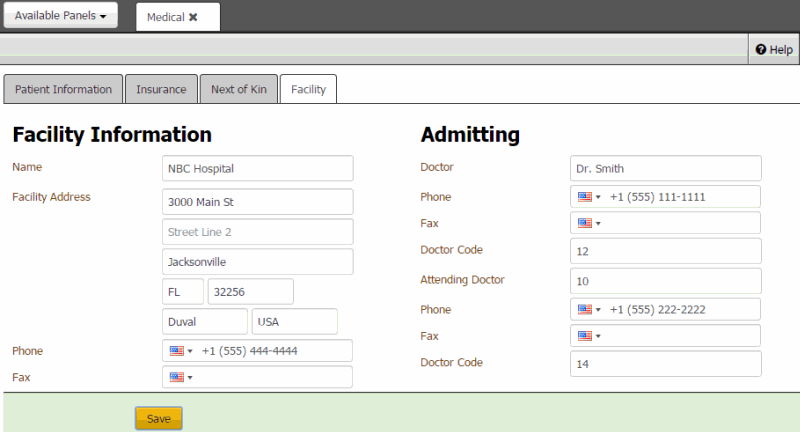
Task: Open the Insurance tab
Action: point(161,89)
